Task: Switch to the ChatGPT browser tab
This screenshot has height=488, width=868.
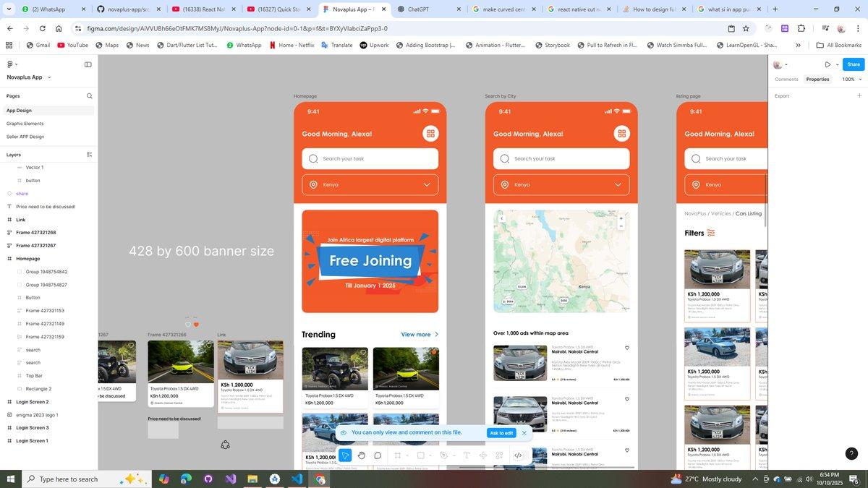Action: tap(428, 9)
